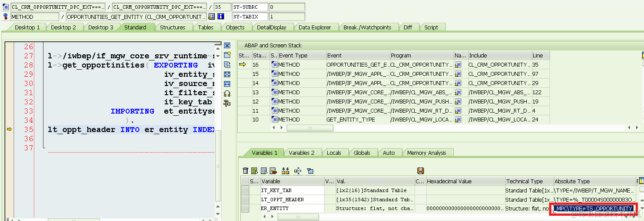644x221 pixels.
Task: Click the green list icon in variables toolbar
Action: (x=255, y=171)
